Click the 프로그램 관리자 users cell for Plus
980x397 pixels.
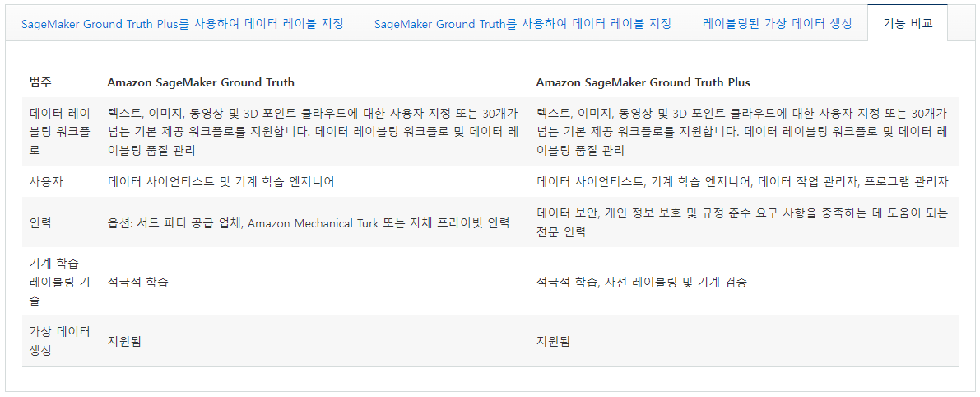click(743, 182)
